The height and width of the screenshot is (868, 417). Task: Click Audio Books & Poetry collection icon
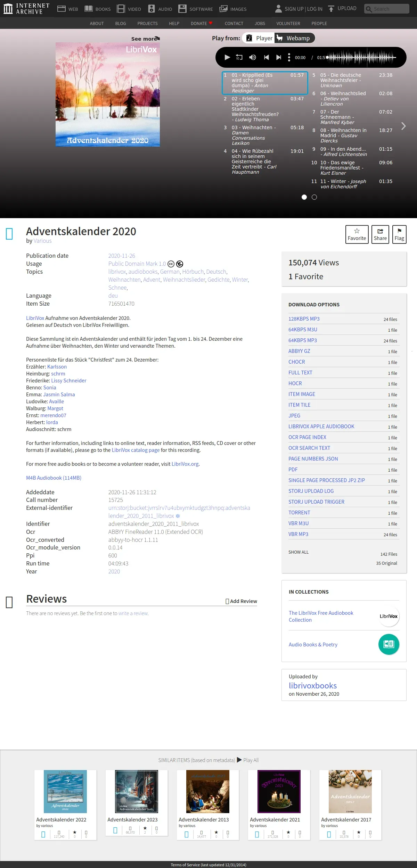pyautogui.click(x=389, y=644)
